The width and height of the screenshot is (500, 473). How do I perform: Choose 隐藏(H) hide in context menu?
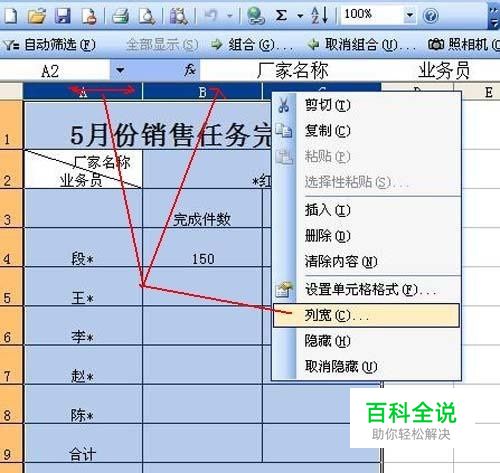367,341
